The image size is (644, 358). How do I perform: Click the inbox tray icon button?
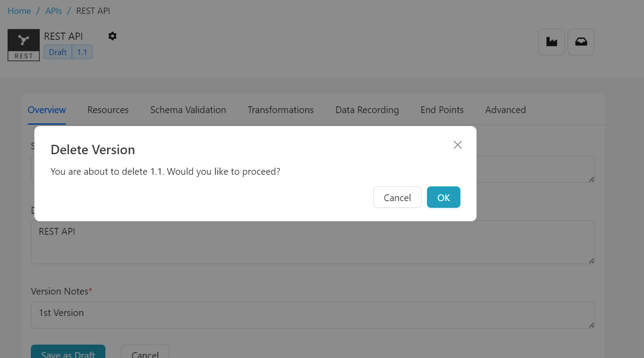click(x=581, y=42)
